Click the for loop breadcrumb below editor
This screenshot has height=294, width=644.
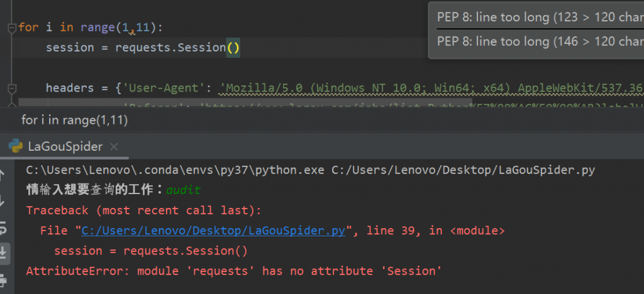coord(75,120)
